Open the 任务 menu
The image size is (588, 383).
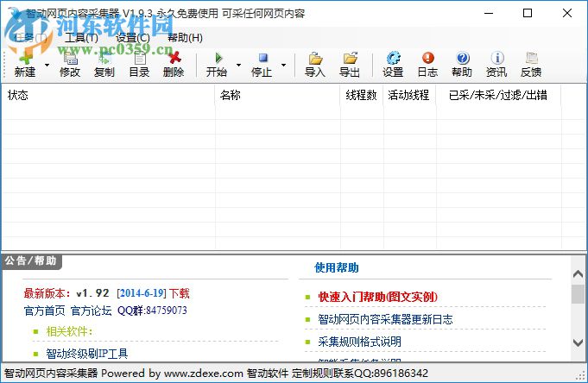click(30, 38)
